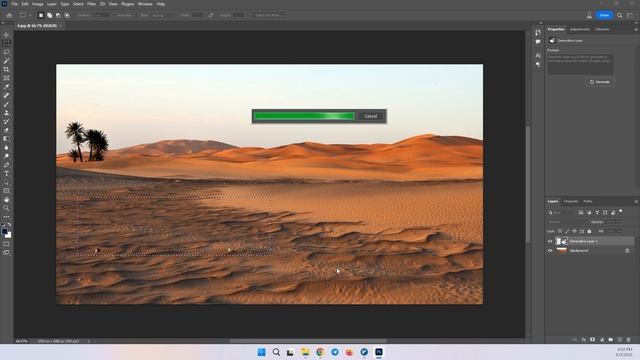Switch to the Channels tab
This screenshot has height=360, width=640.
click(571, 201)
